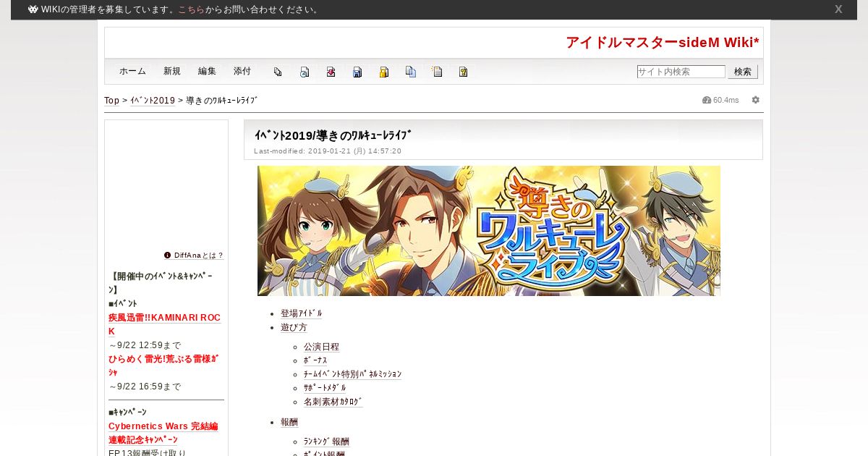This screenshot has width=868, height=456.
Task: Click the two blue documents icon
Action: coord(411,72)
